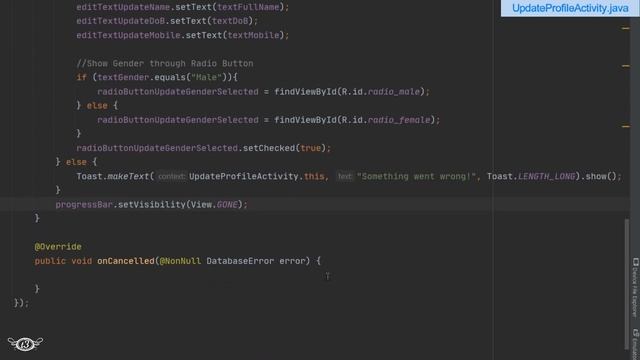
Task: Click the context: parameter hint
Action: 172,176
